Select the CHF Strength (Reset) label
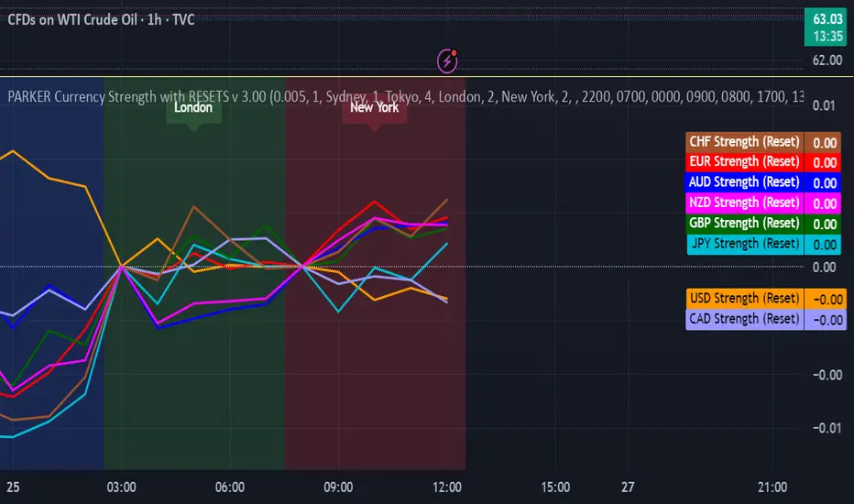The height and width of the screenshot is (504, 854). 743,142
